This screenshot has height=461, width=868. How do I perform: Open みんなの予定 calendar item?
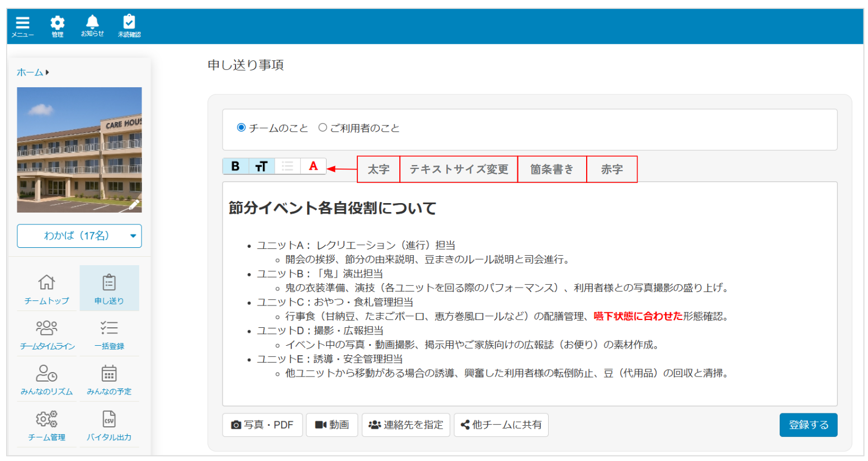click(109, 379)
